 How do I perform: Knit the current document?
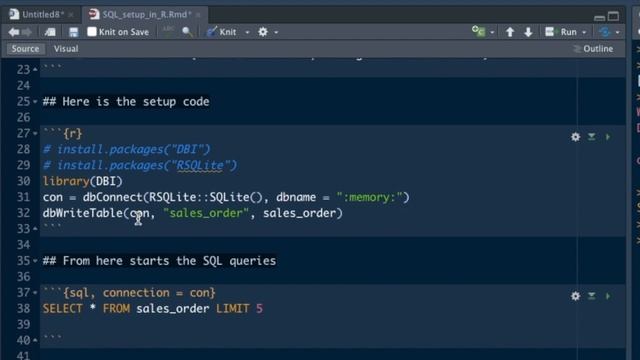222,32
